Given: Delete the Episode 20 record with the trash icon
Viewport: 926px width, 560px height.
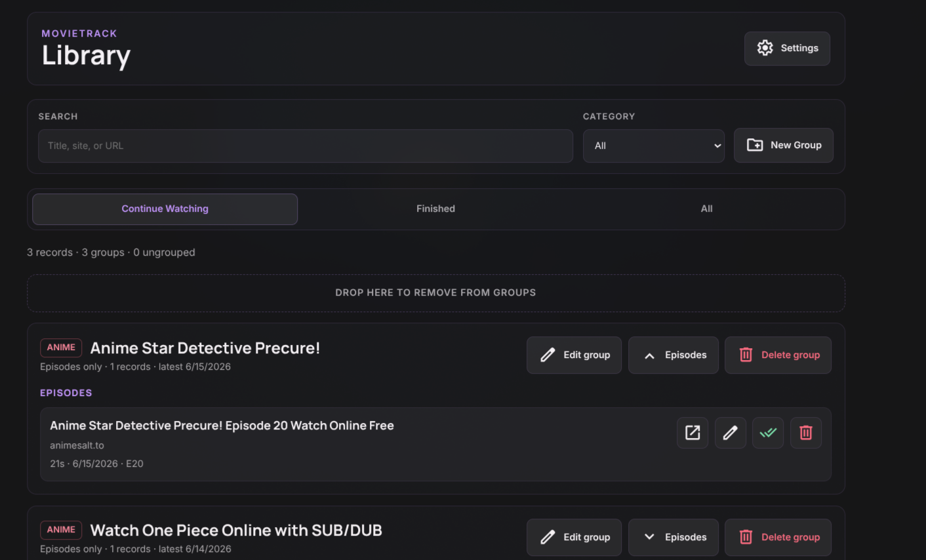Looking at the screenshot, I should point(806,433).
